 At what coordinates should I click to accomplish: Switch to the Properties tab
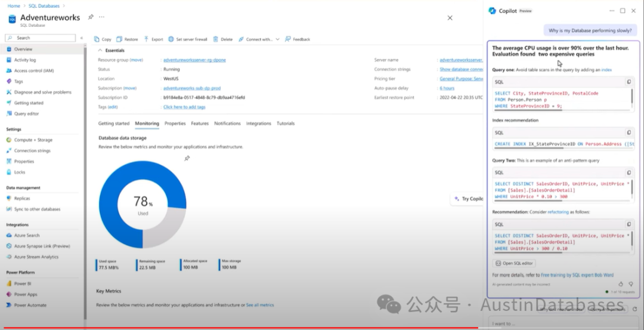click(175, 124)
